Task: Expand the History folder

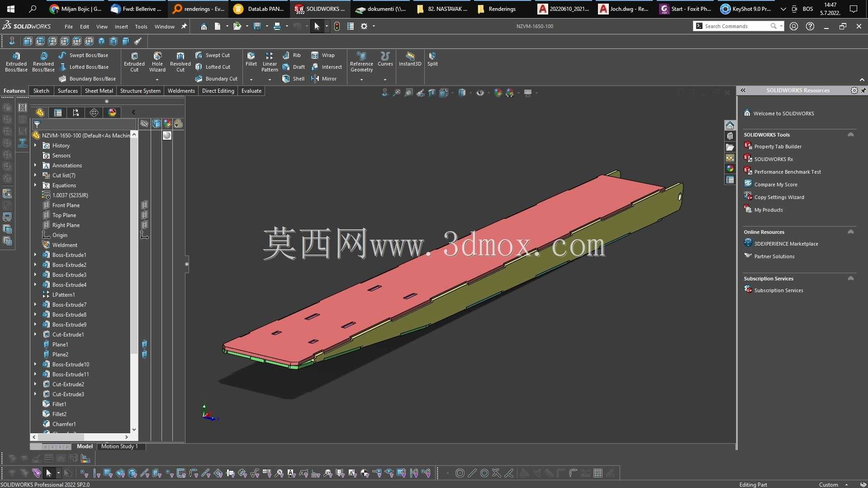Action: [x=35, y=146]
